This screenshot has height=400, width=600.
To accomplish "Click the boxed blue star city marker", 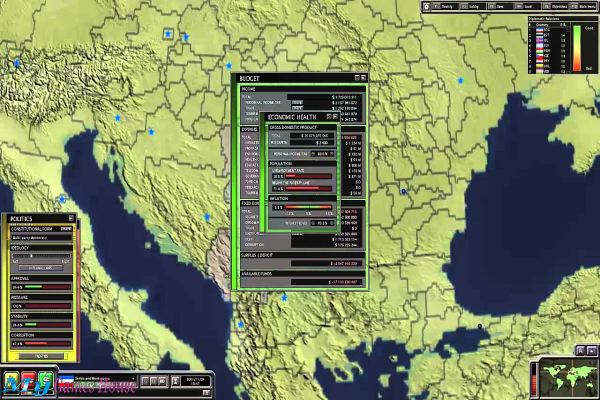I will click(x=168, y=34).
